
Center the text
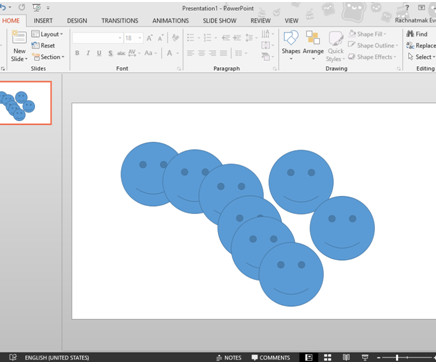coord(201,53)
